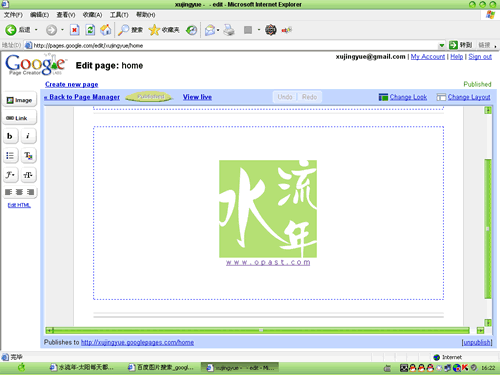Click the green horizontal scrollbar thumb
This screenshot has width=500, height=375.
click(261, 330)
